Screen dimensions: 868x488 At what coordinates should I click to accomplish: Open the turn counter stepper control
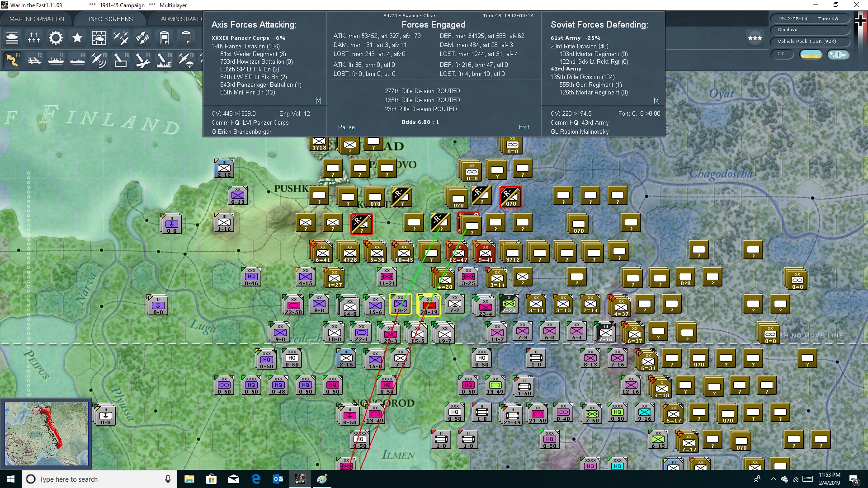pos(839,54)
